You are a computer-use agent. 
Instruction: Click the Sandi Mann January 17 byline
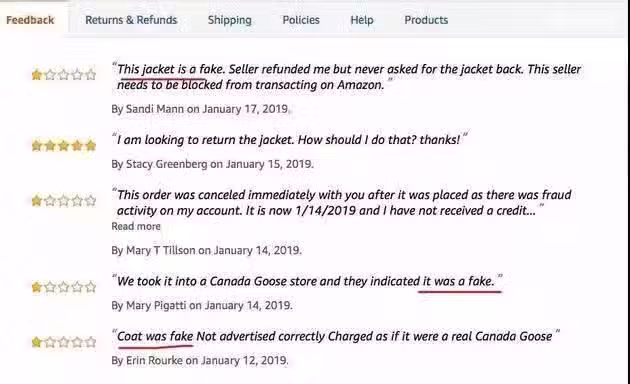(x=200, y=109)
